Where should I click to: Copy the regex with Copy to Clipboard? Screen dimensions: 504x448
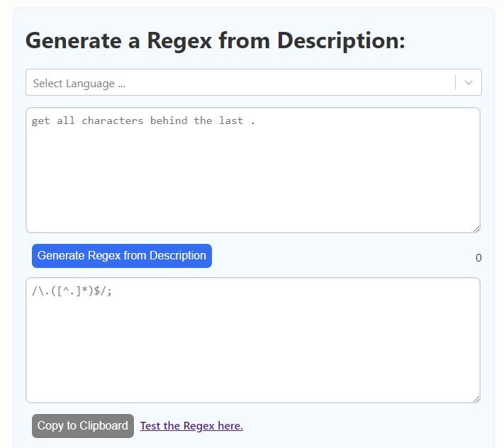[x=82, y=426]
